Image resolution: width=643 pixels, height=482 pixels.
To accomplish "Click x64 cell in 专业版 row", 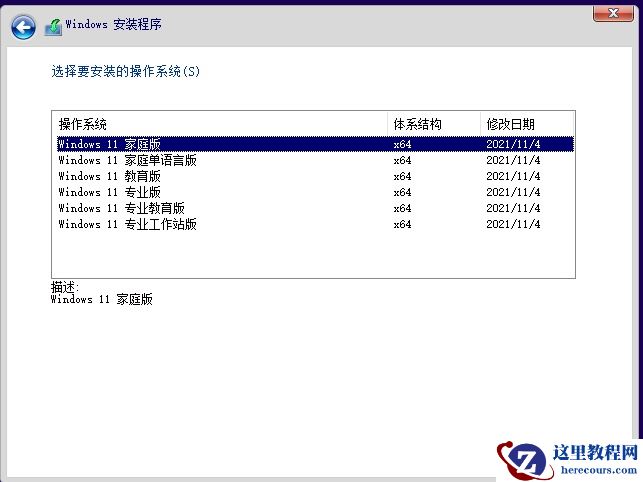I will pos(402,192).
